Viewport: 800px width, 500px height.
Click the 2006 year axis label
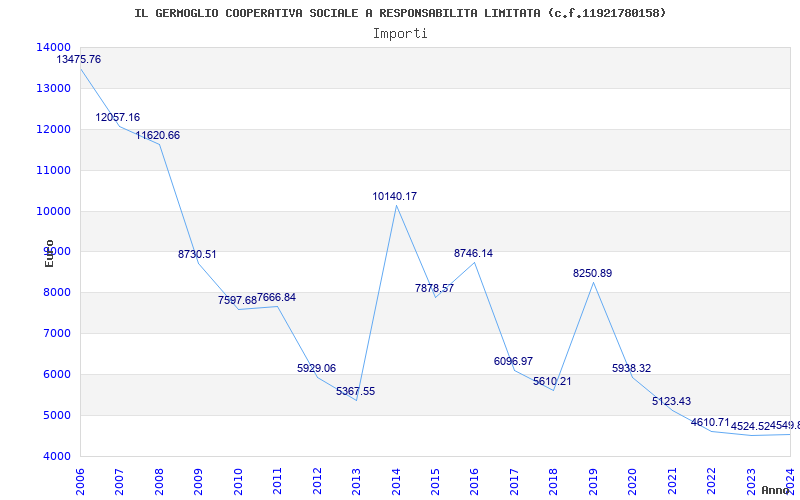click(80, 480)
